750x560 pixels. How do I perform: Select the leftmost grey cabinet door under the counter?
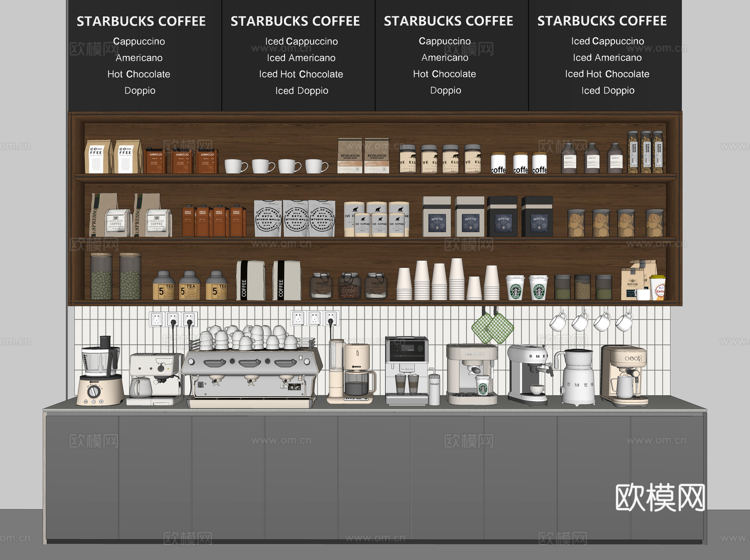[82, 477]
